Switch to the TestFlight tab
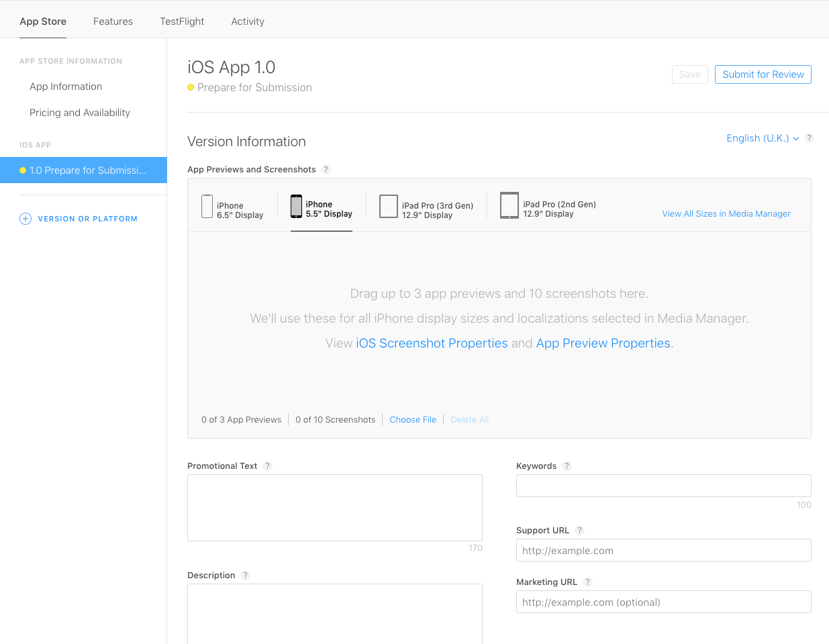829x644 pixels. (182, 21)
